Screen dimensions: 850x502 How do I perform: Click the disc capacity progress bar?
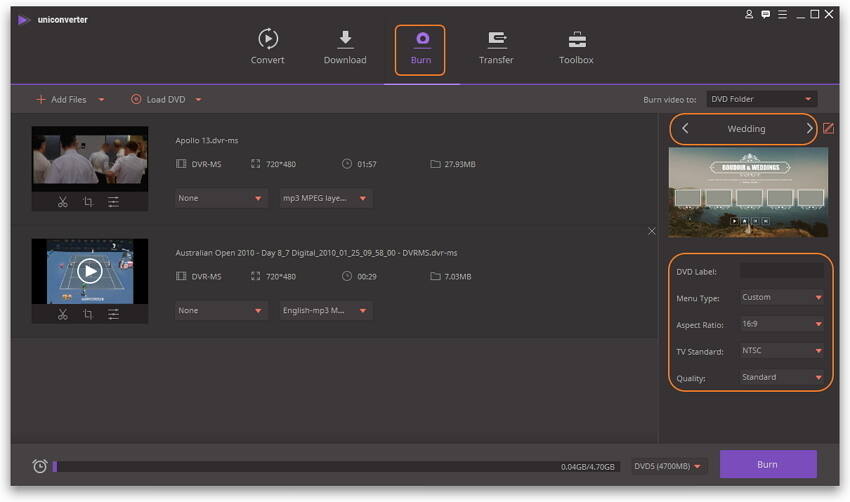(336, 466)
